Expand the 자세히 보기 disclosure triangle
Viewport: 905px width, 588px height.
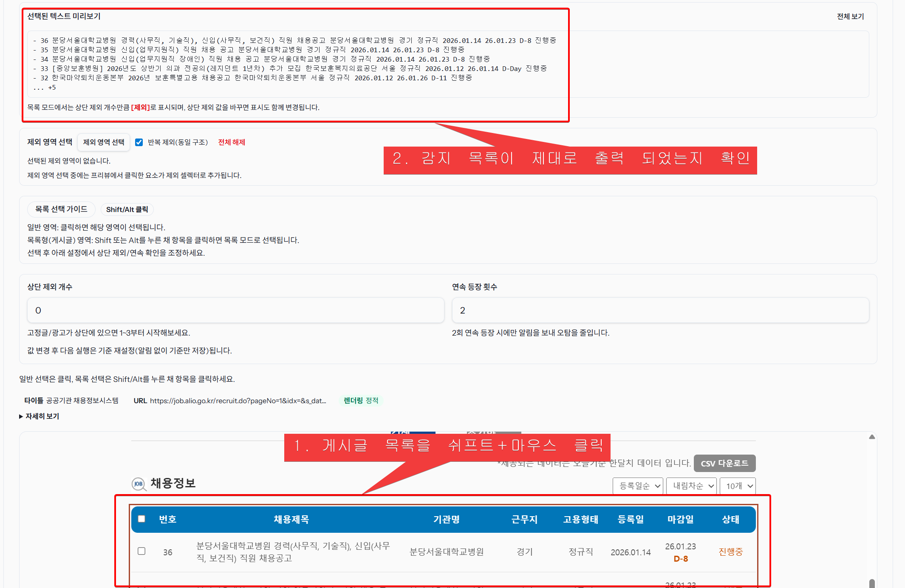(21, 416)
